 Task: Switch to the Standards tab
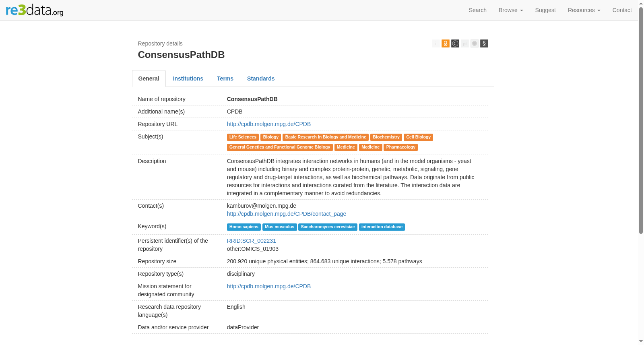pos(261,79)
